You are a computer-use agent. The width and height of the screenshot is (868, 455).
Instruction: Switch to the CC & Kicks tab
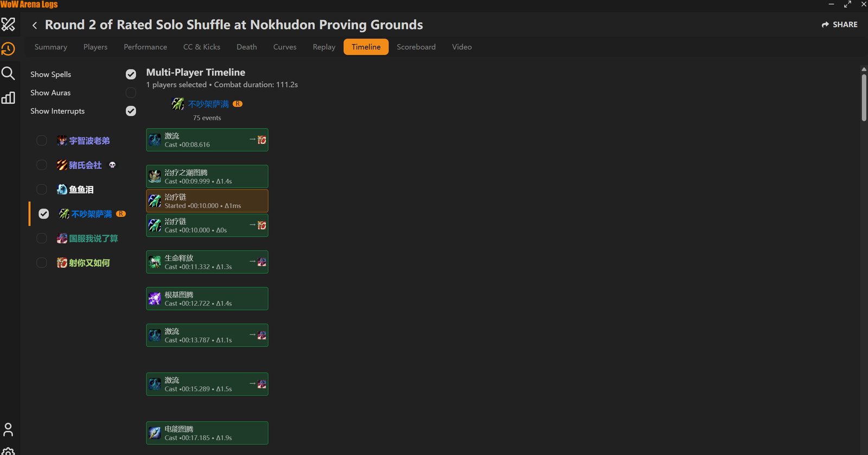pos(202,47)
